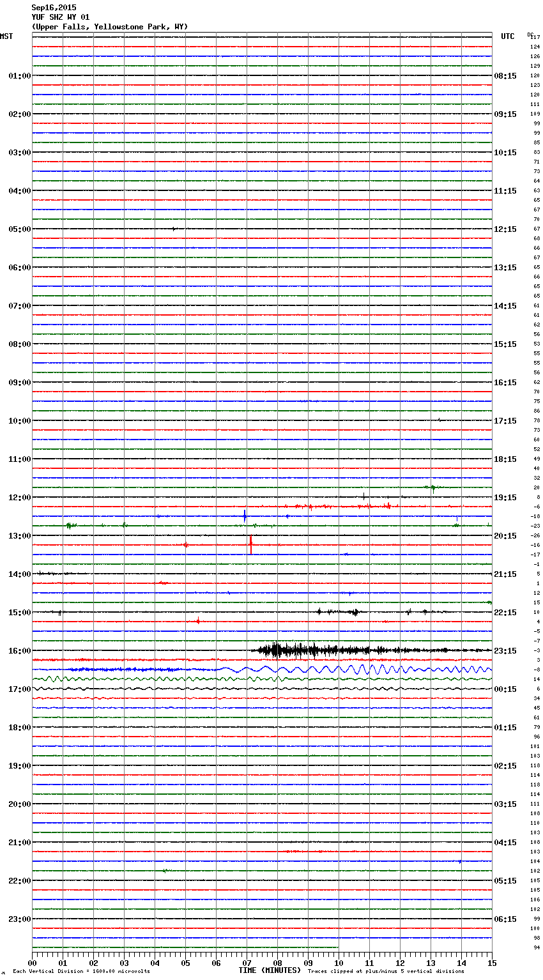Click the 07:00 MST row label
Viewport: 543px width, 980px height.
point(19,306)
